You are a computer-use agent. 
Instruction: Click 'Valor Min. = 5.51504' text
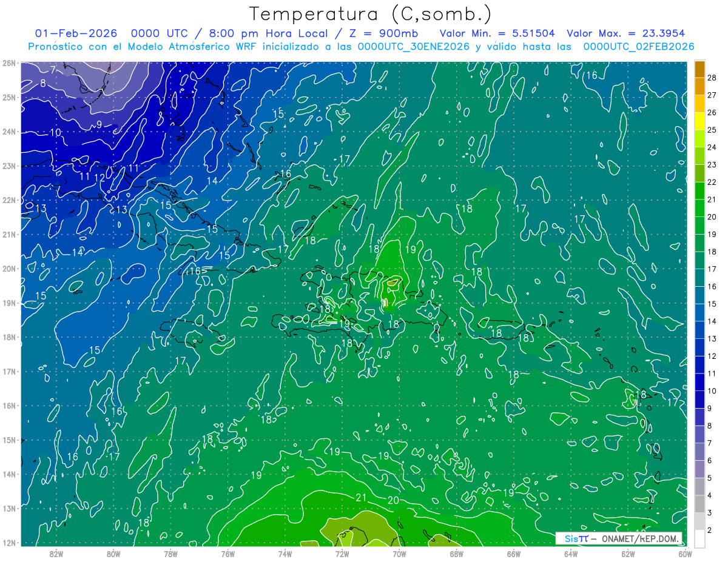[497, 33]
